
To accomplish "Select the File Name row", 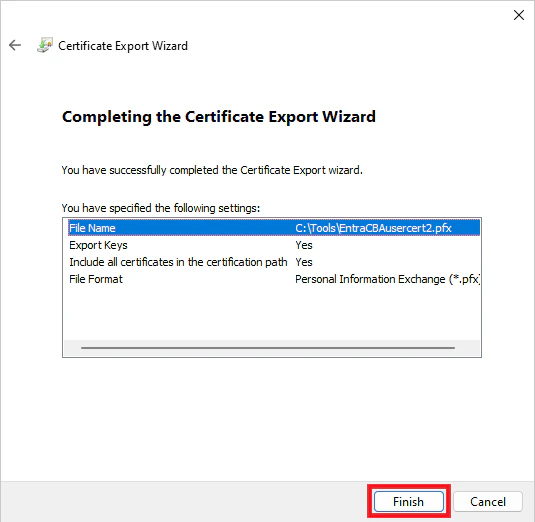I will click(274, 228).
